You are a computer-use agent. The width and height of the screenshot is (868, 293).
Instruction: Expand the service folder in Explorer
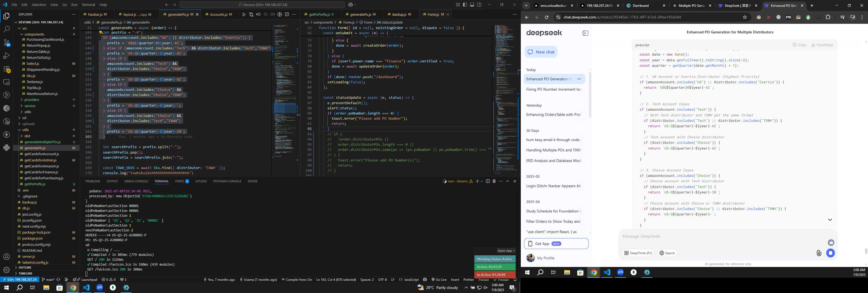click(30, 106)
